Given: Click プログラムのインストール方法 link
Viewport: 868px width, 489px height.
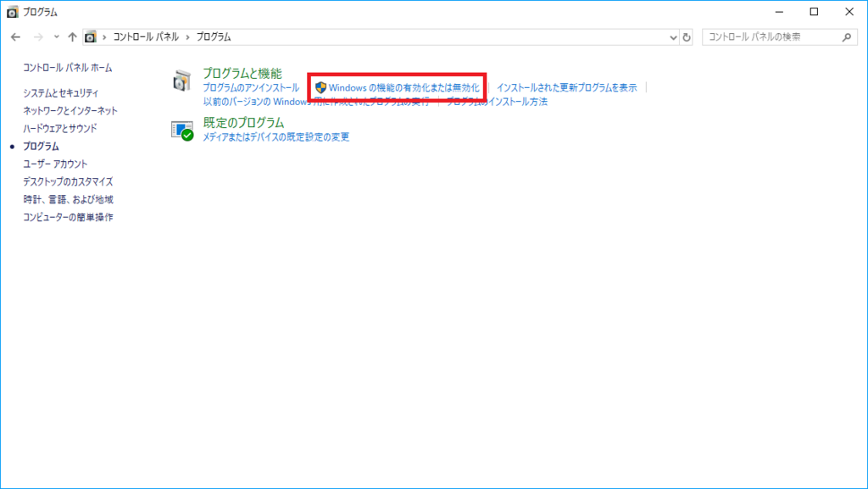Looking at the screenshot, I should click(x=497, y=102).
